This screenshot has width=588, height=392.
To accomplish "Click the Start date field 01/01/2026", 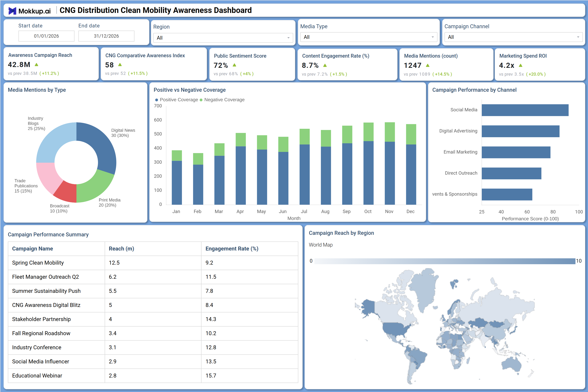I will point(46,36).
